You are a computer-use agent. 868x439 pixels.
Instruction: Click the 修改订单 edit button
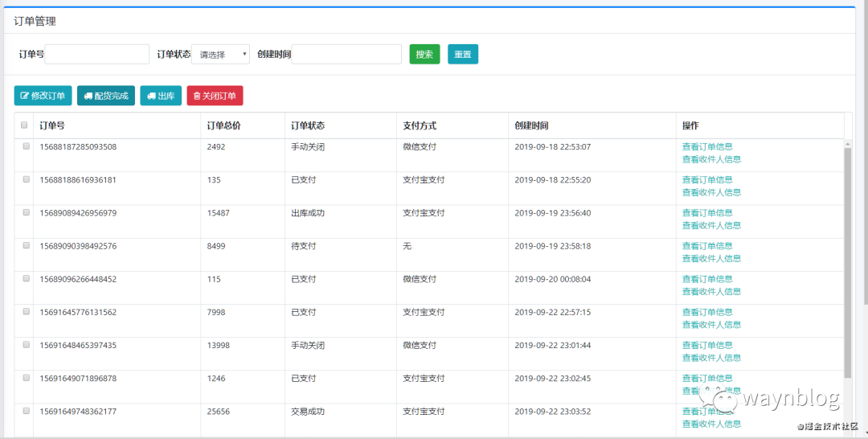[x=43, y=96]
